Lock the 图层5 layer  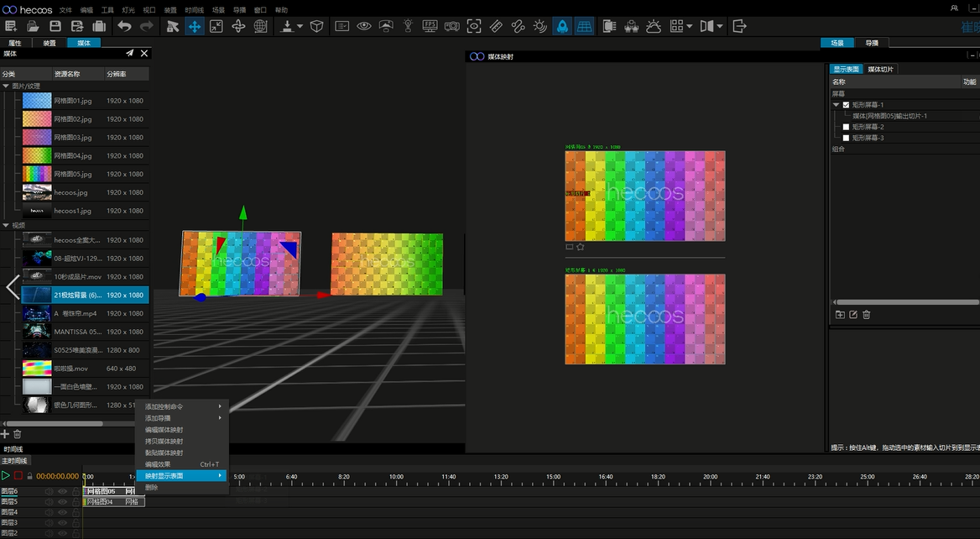click(76, 501)
